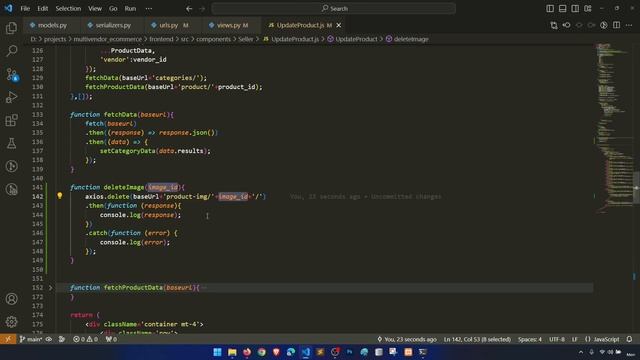Open the Manage gear icon

click(11, 322)
